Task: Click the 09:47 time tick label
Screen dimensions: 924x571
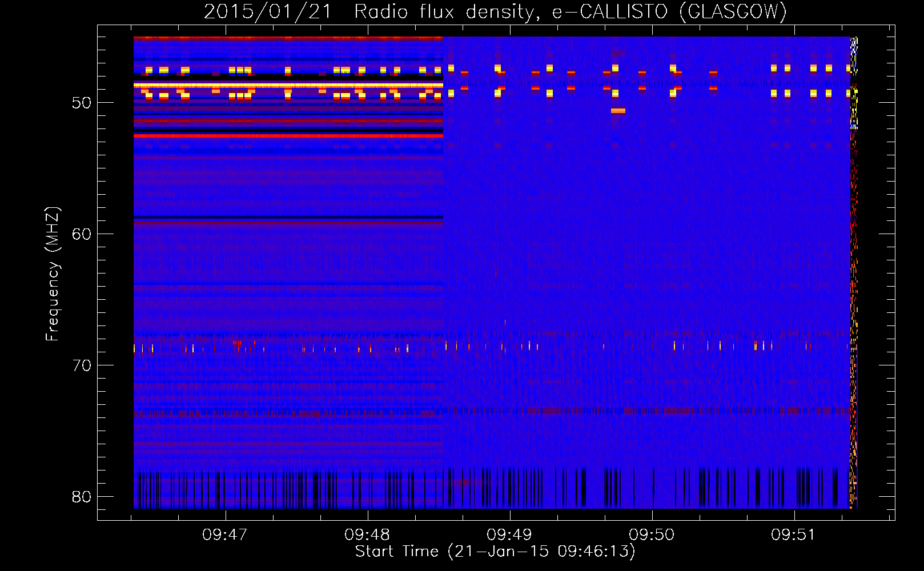Action: (225, 535)
